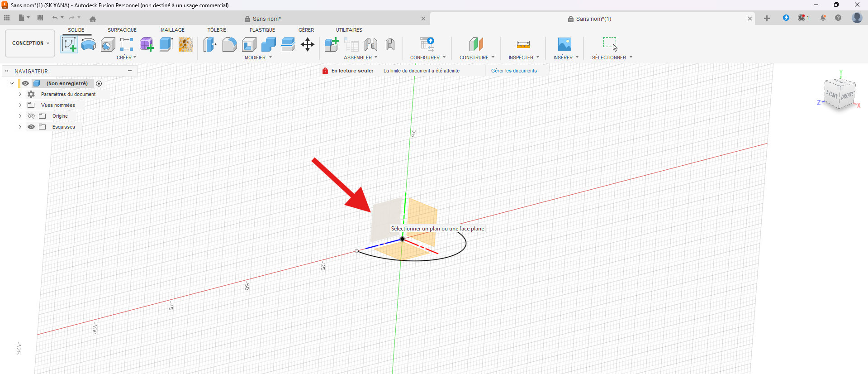Toggle visibility of (Non enregistré) component
Image resolution: width=868 pixels, height=374 pixels.
pos(25,83)
